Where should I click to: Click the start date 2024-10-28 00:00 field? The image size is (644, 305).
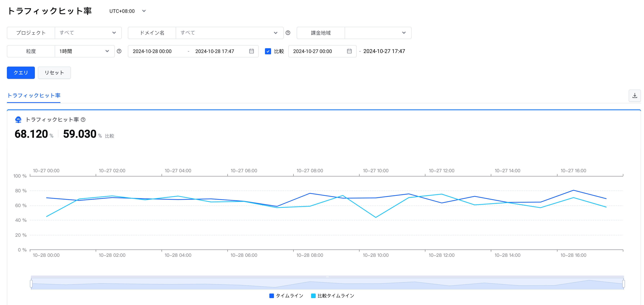coord(152,51)
